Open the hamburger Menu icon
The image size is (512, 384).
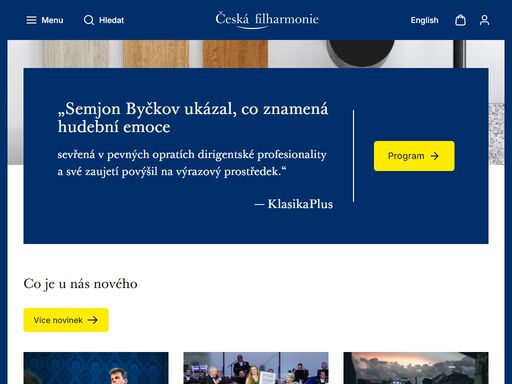click(x=31, y=20)
